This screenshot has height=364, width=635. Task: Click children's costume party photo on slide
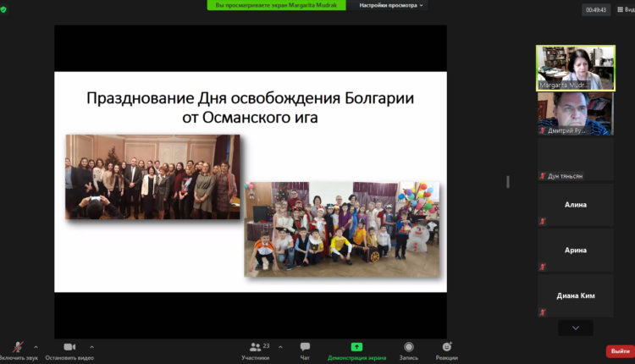coord(342,229)
